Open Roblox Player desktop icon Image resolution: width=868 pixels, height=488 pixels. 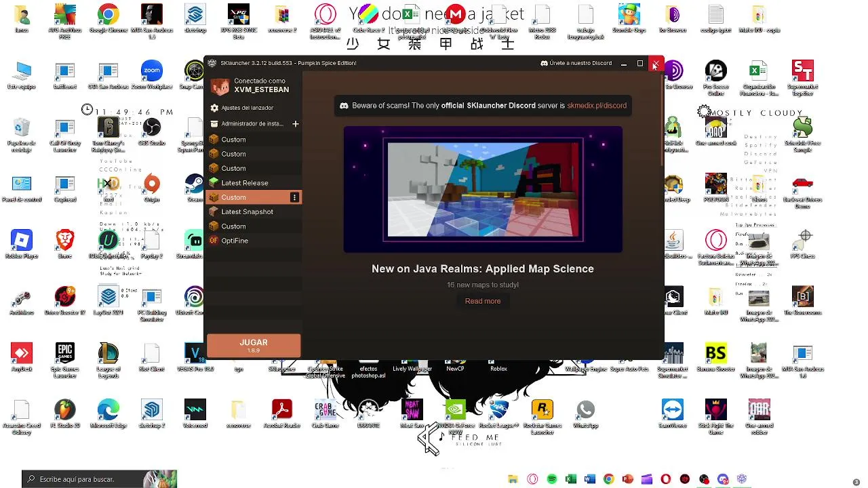[22, 245]
